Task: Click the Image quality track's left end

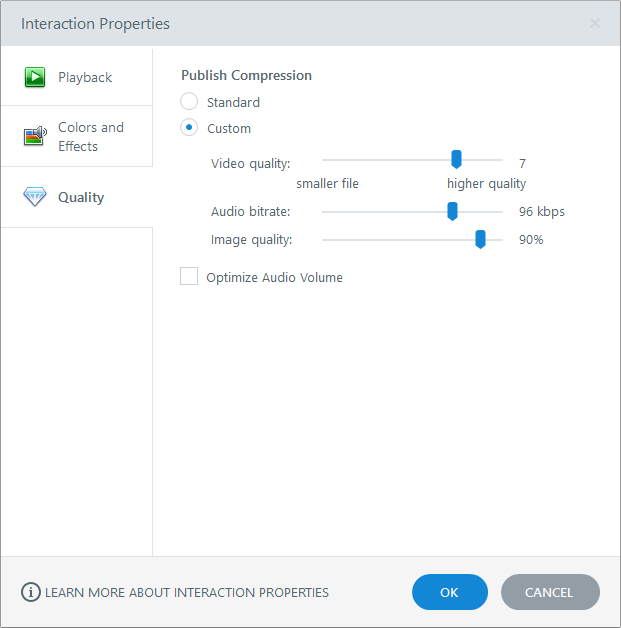Action: pos(325,240)
